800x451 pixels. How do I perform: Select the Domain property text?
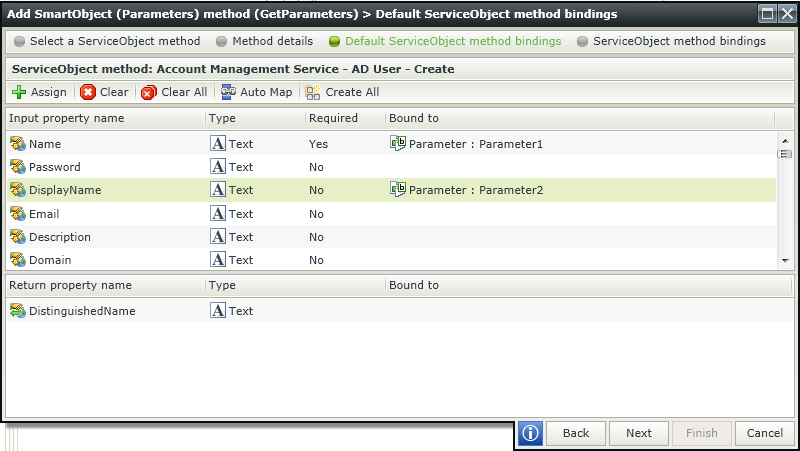pos(50,260)
